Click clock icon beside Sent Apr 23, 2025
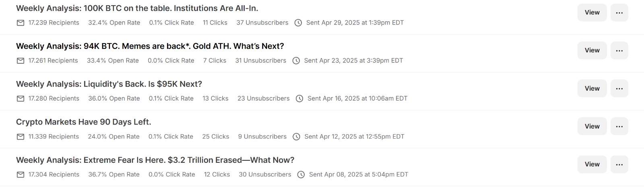644x191 pixels. click(296, 61)
